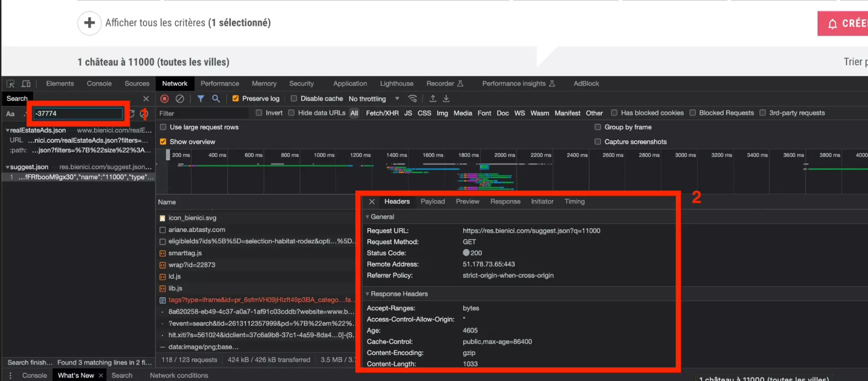Enable the Disable cache checkbox
Viewport: 868px width, 381px height.
294,99
